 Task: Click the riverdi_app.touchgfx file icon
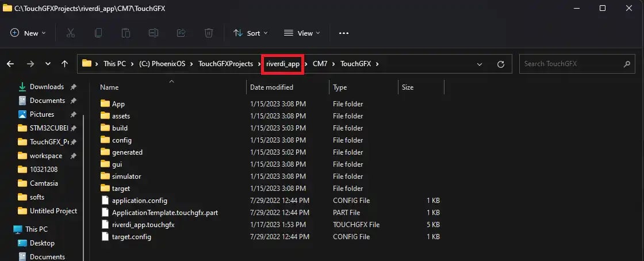point(105,225)
